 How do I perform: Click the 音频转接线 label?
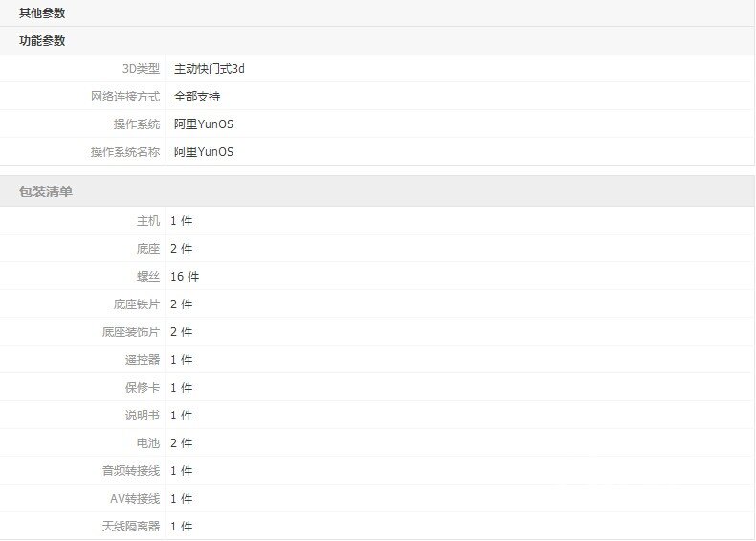(131, 470)
